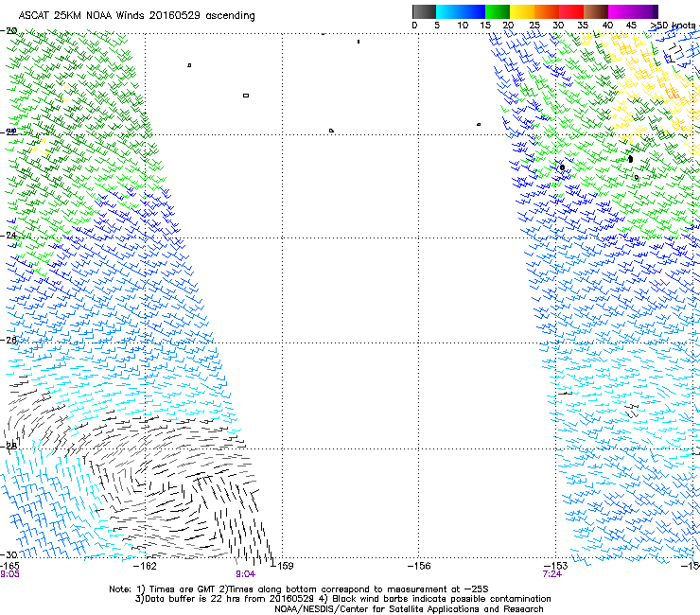Click the small island outline near -161, -20.6
The image size is (700, 615).
tap(189, 65)
